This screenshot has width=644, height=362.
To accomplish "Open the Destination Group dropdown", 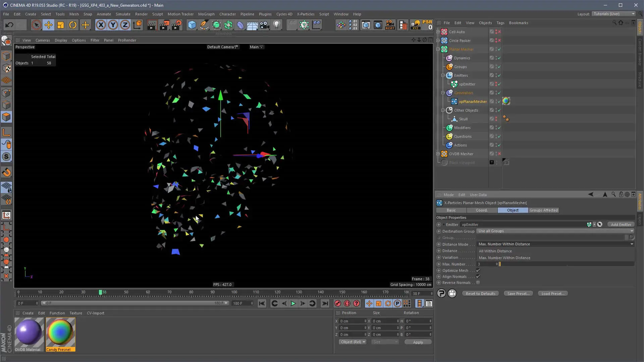I will pos(555,231).
